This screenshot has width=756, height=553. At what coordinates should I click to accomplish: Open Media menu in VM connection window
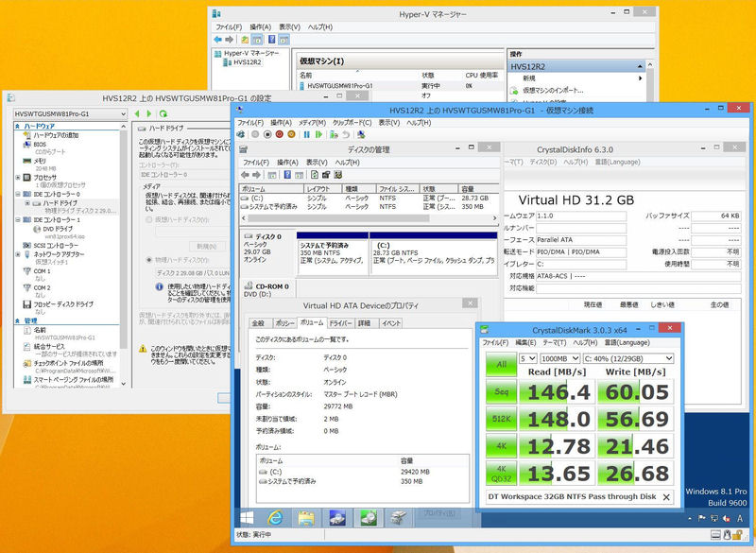(x=312, y=123)
